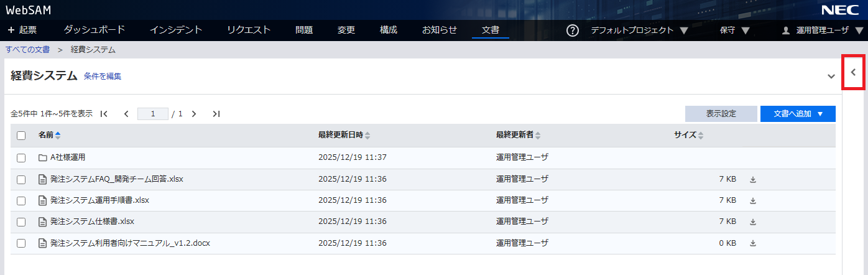Screen dimensions: 868x275
Task: Jump to first page of list
Action: coord(104,114)
